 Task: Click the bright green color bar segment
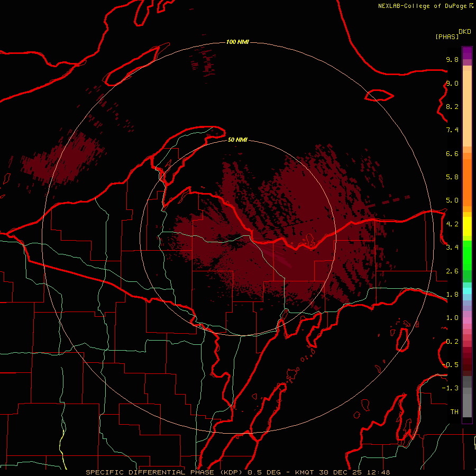tap(467, 255)
